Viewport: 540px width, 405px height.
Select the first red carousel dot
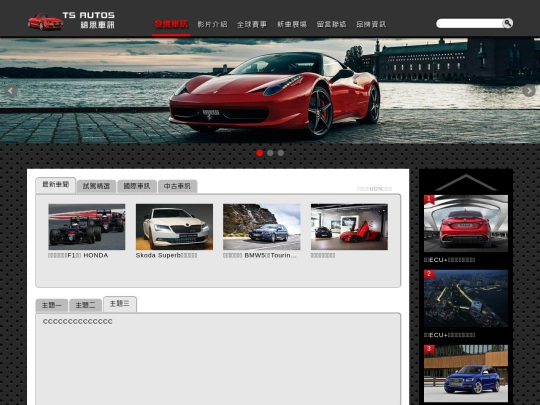pos(260,153)
